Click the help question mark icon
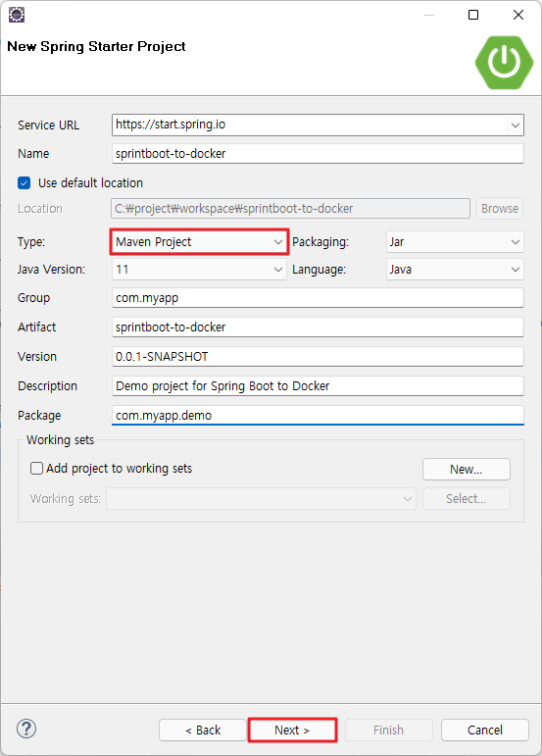Viewport: 542px width, 756px height. coord(26,729)
